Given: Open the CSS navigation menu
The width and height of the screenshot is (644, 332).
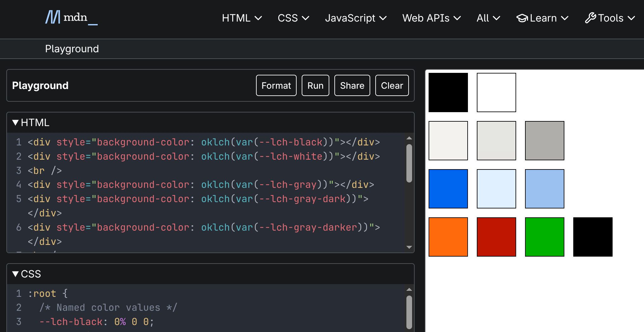Looking at the screenshot, I should click(293, 18).
